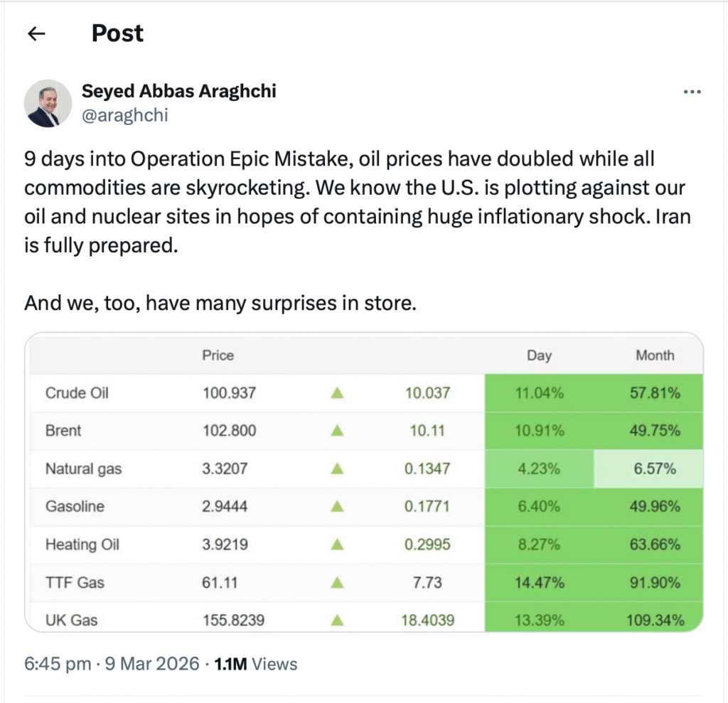Select the 57.81% monthly cell for Crude Oil
Image resolution: width=728 pixels, height=703 pixels.
pyautogui.click(x=655, y=392)
